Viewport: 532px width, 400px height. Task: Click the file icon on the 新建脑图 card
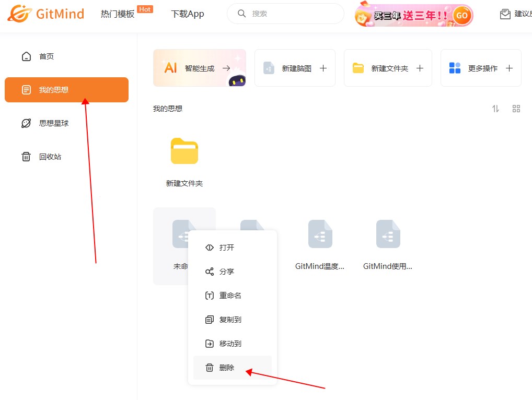coord(269,68)
